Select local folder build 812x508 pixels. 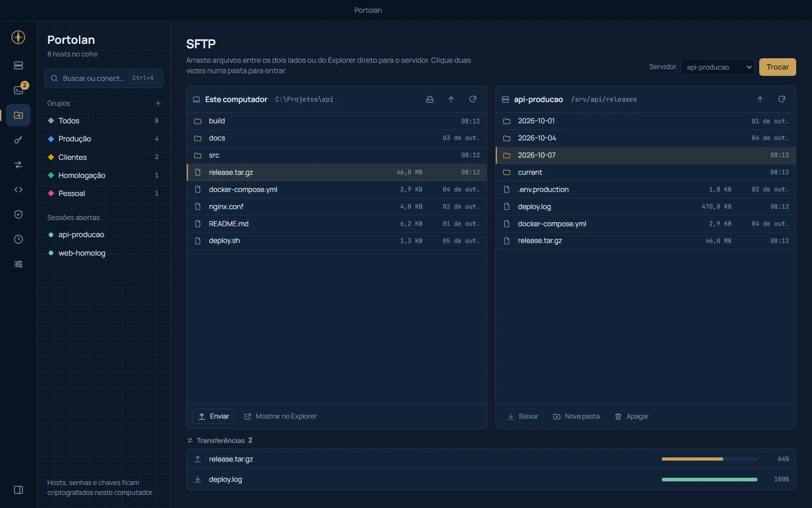coord(337,121)
